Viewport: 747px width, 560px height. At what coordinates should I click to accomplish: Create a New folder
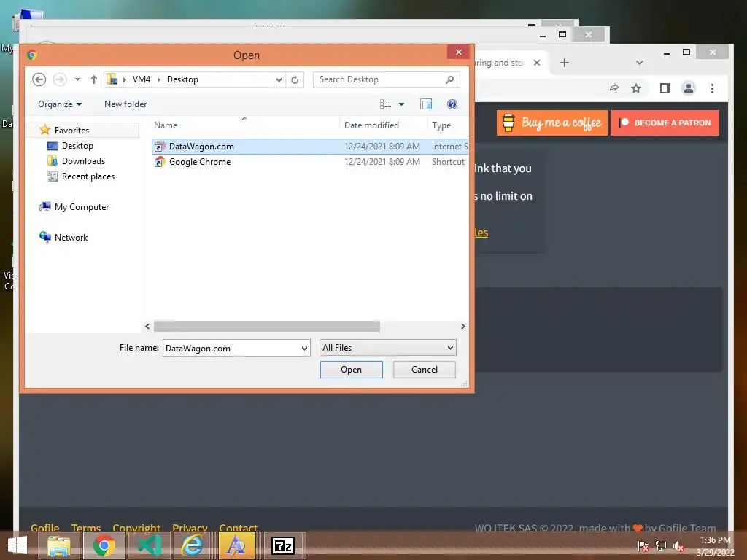tap(125, 104)
